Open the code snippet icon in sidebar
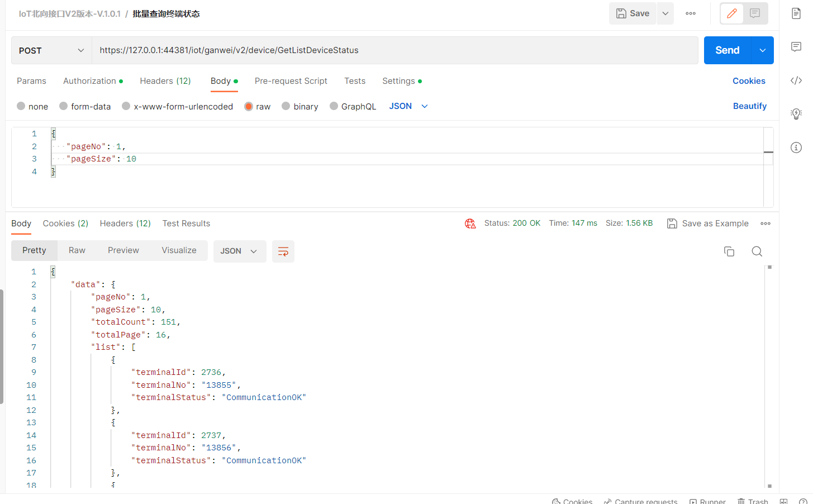Screen dimensions: 813x504 pos(796,80)
